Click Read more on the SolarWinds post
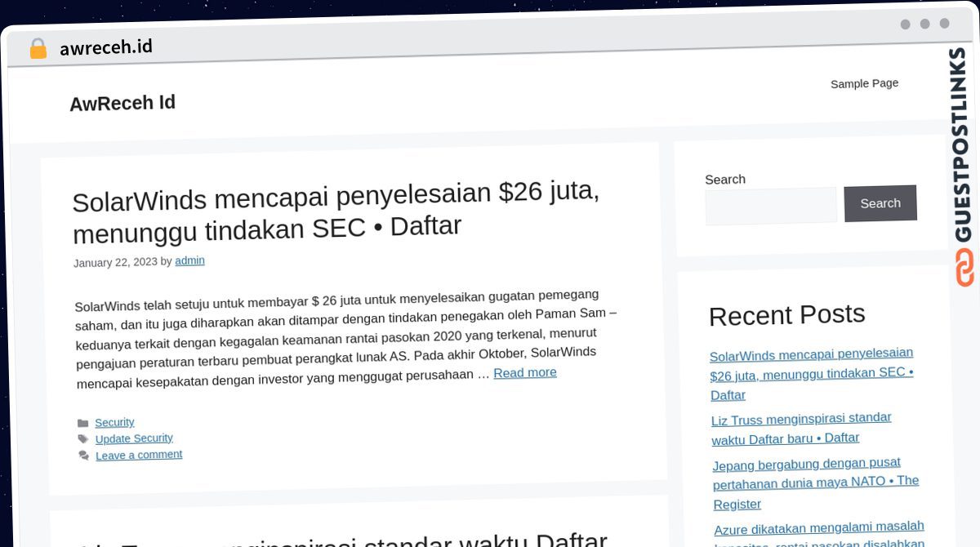The height and width of the screenshot is (547, 980). (524, 372)
